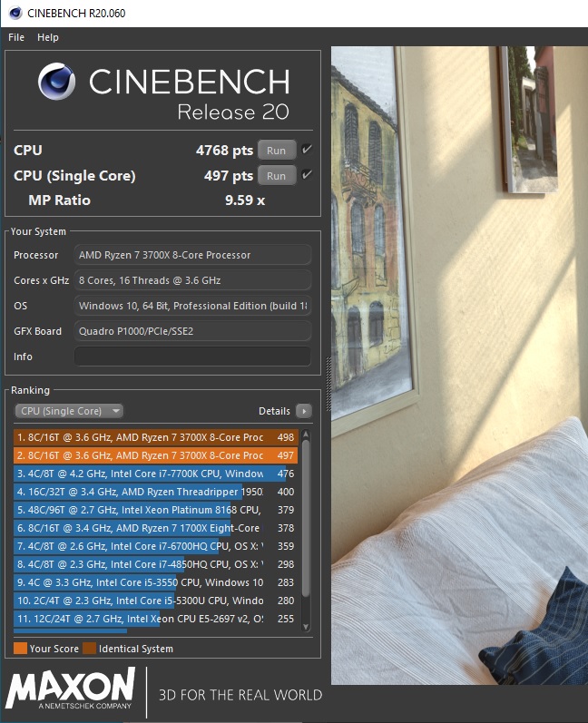
Task: Select ranking row Intel Core i5-5300U
Action: coord(156,601)
